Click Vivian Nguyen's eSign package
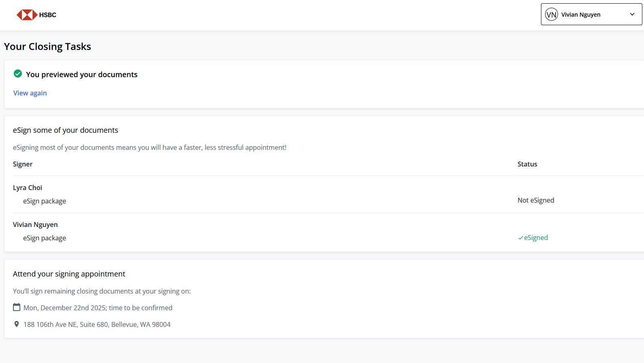 pyautogui.click(x=45, y=238)
